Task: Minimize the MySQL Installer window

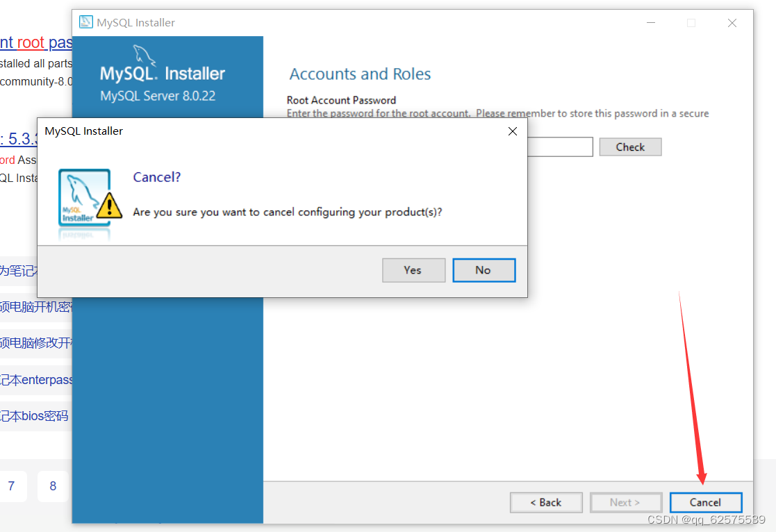Action: pyautogui.click(x=651, y=23)
